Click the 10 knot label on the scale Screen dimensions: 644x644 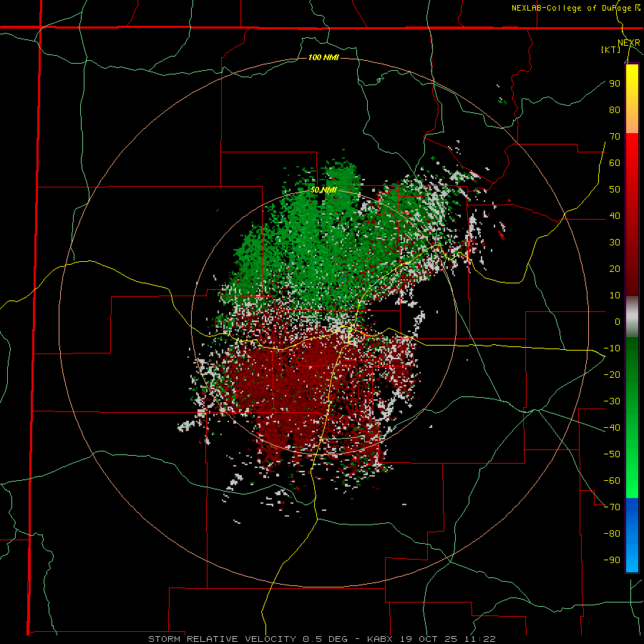point(615,296)
